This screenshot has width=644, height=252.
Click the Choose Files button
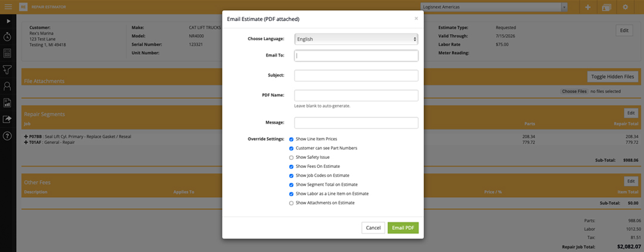coord(574,91)
